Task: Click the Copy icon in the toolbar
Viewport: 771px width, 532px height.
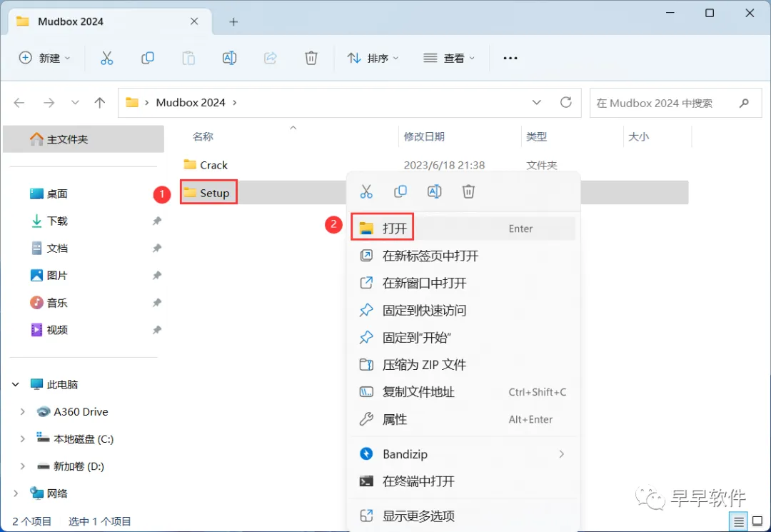Action: point(148,58)
